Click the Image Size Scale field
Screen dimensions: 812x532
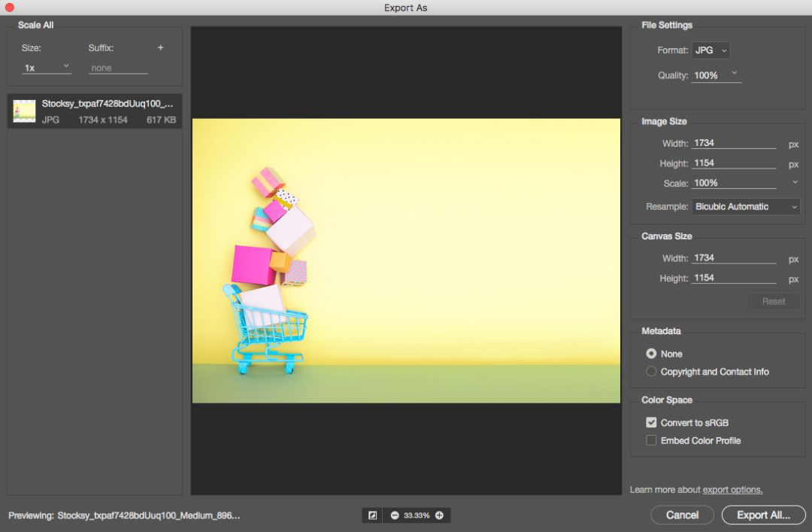tap(734, 183)
